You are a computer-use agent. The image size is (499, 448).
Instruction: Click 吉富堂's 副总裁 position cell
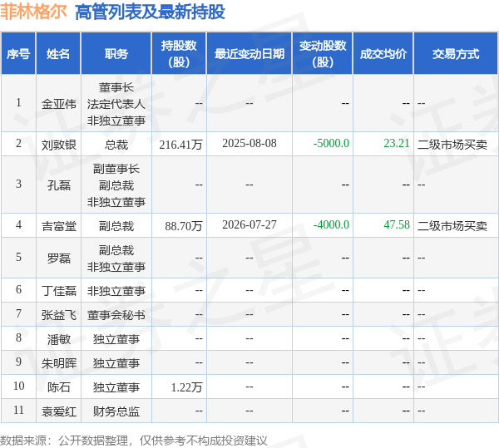116,226
